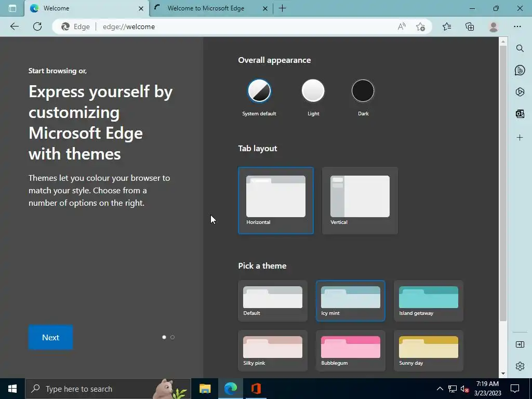532x399 pixels.
Task: Close the Welcome to Microsoft Edge tab
Action: pos(265,8)
